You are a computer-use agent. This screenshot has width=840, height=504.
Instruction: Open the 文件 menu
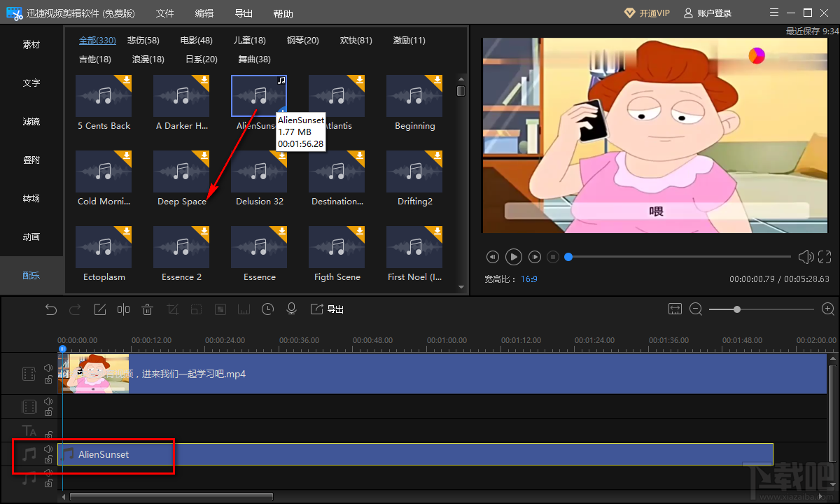[x=164, y=13]
